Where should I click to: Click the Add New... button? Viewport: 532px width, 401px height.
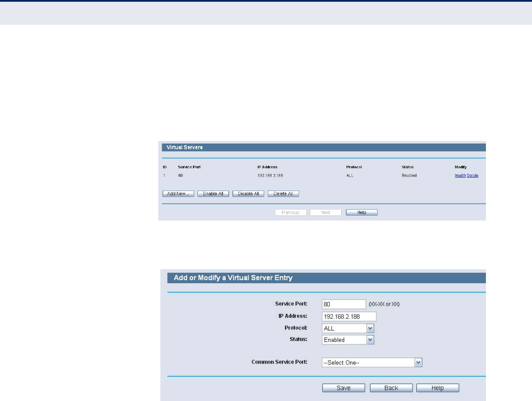178,194
